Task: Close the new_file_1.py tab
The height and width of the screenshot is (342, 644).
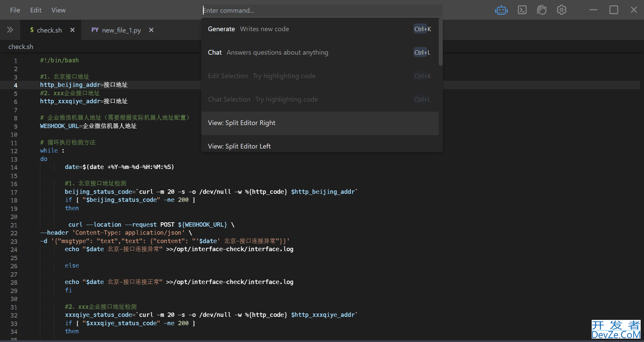Action: tap(151, 30)
